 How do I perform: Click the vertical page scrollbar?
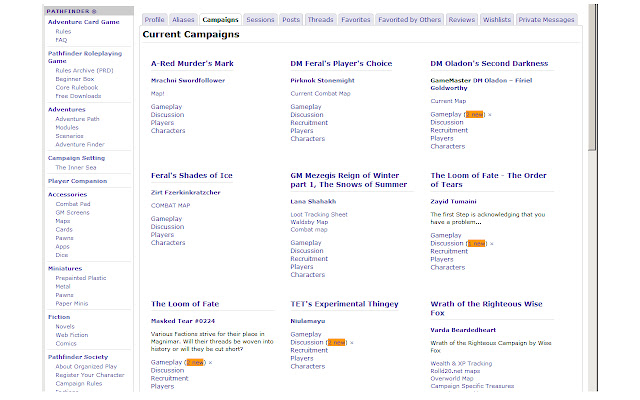point(591,200)
